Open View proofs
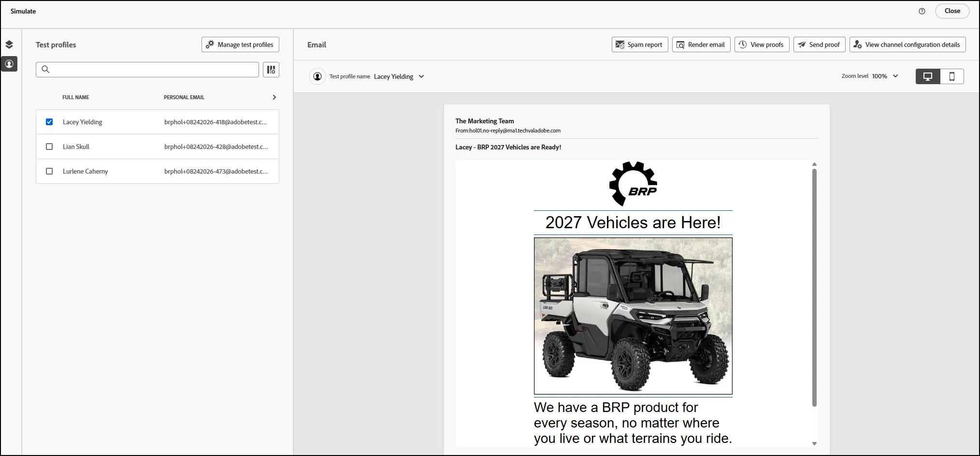This screenshot has height=456, width=980. (762, 44)
